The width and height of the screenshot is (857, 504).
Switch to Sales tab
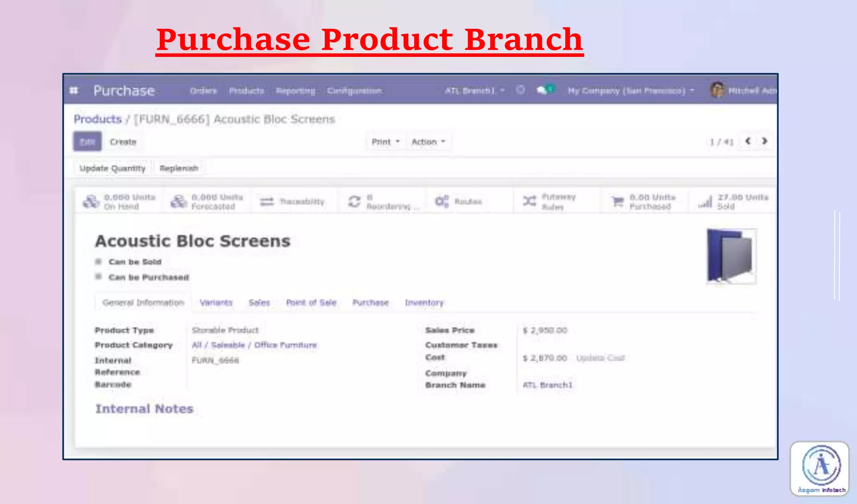pyautogui.click(x=259, y=302)
